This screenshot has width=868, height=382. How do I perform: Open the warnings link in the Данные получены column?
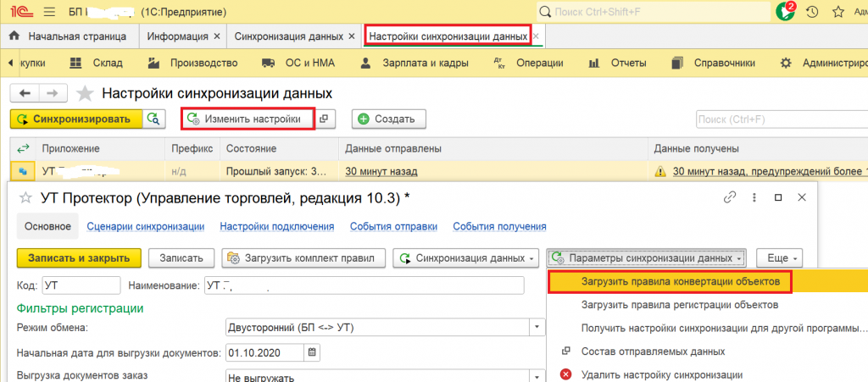click(770, 171)
